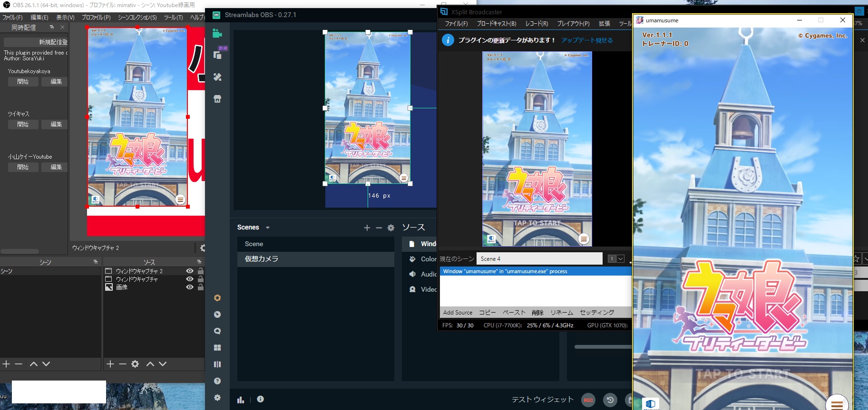The width and height of the screenshot is (868, 410).
Task: Open XSplit レコード(R) menu
Action: tap(536, 23)
